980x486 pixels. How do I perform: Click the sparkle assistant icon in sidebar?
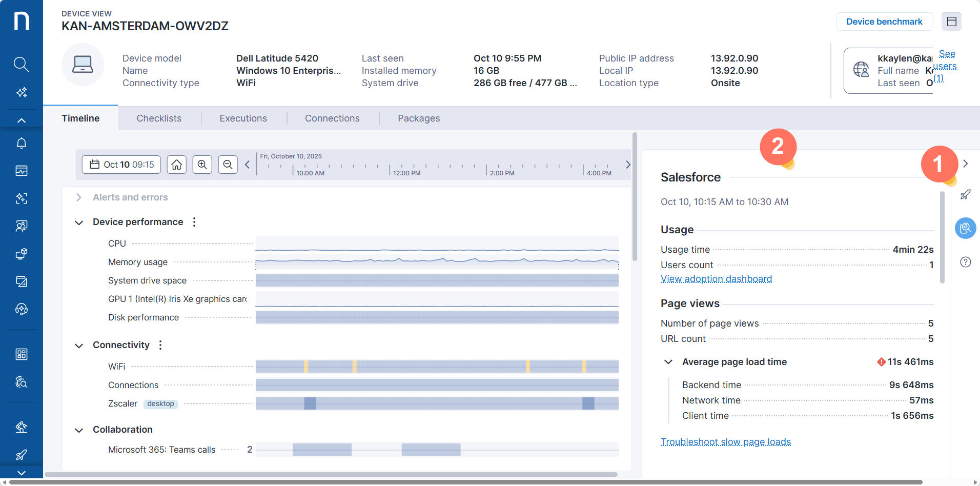point(21,92)
